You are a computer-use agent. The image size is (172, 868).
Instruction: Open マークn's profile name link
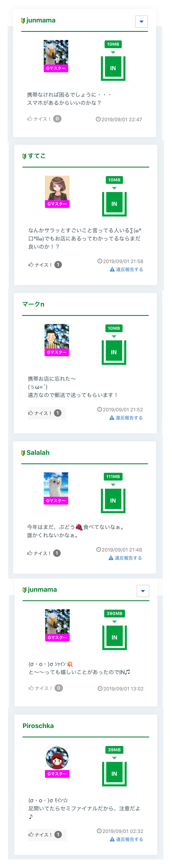click(x=33, y=304)
